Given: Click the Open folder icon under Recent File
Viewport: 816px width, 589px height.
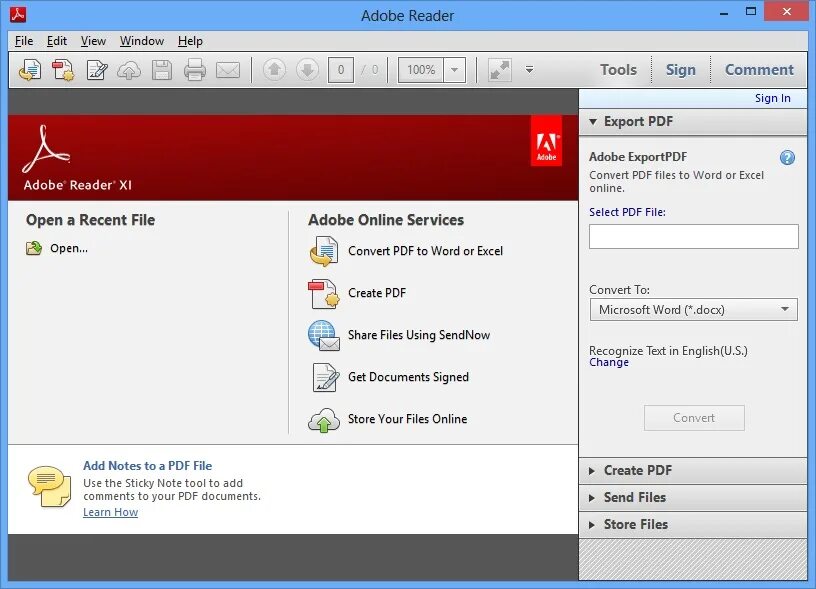Looking at the screenshot, I should click(x=34, y=248).
